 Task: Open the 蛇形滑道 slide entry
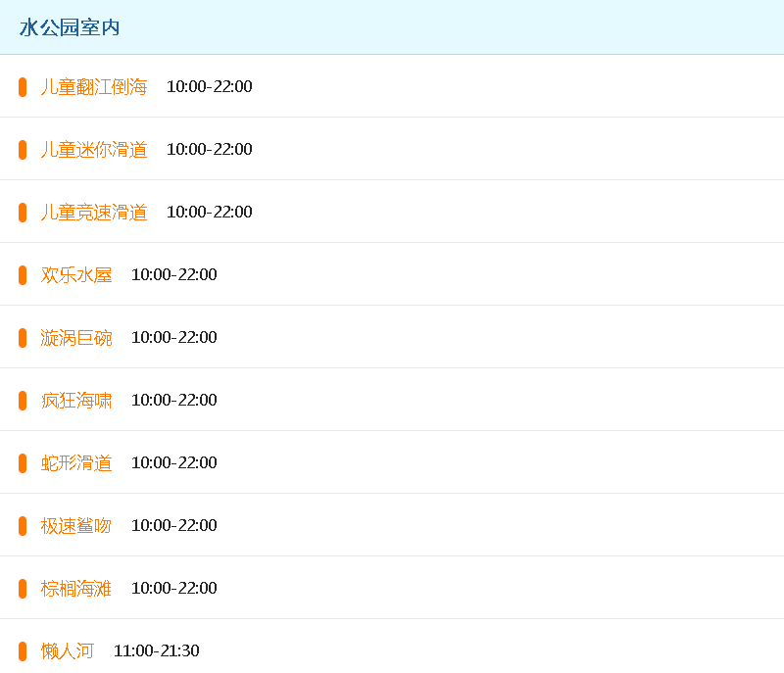point(76,463)
